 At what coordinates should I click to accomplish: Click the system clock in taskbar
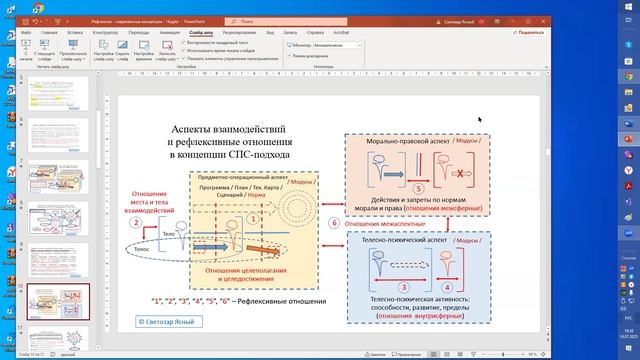pos(629,333)
